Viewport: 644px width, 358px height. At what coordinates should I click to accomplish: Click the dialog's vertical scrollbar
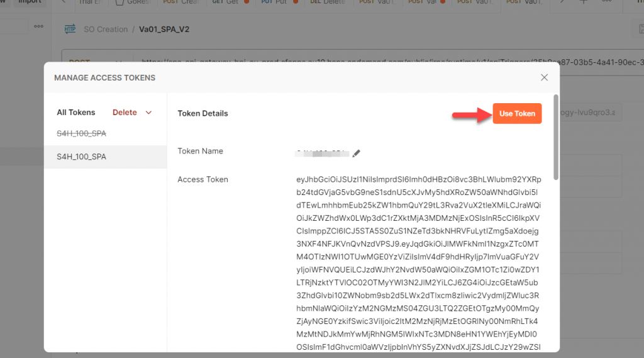click(556, 137)
